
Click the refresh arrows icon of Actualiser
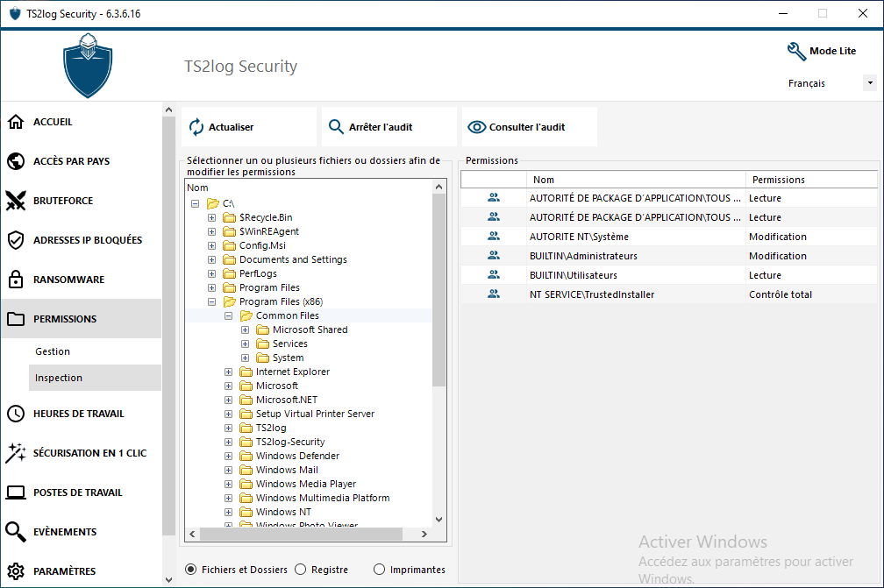tap(196, 127)
